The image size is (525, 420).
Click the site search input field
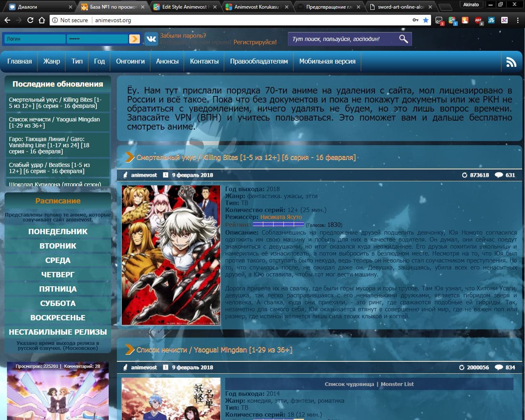pyautogui.click(x=345, y=39)
